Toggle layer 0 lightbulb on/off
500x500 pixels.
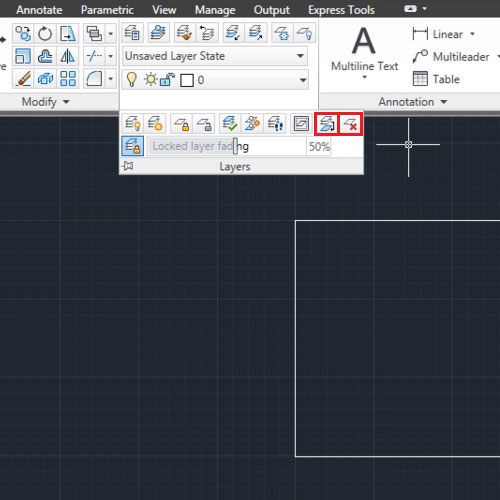(132, 80)
